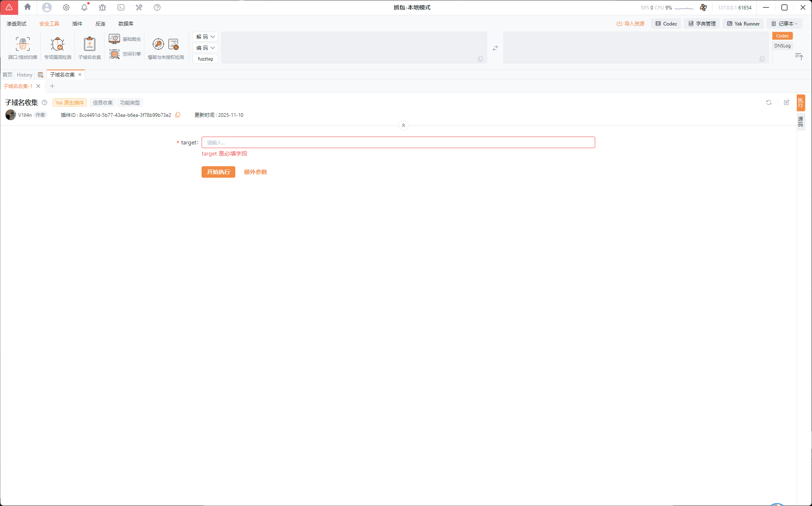Screen dimensions: 812x506
Task: Swap codec input and output
Action: tap(495, 48)
